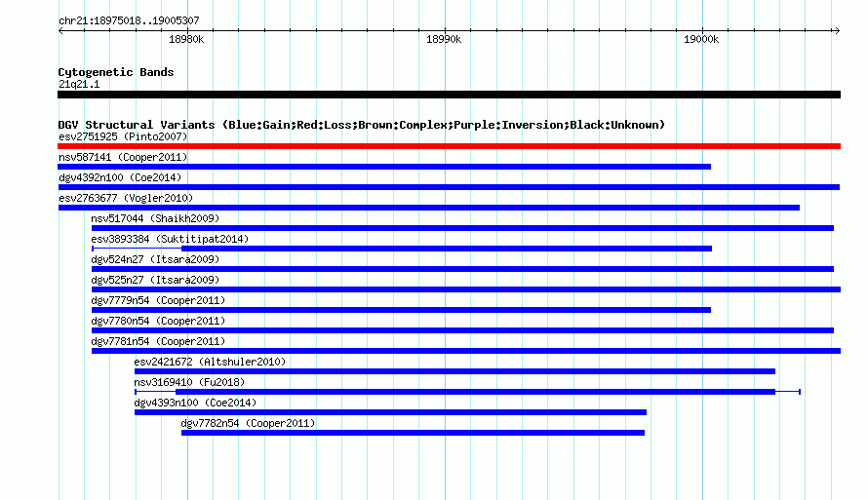The image size is (868, 500).
Task: Click the blue nsv587141 gain bar
Action: tap(384, 167)
